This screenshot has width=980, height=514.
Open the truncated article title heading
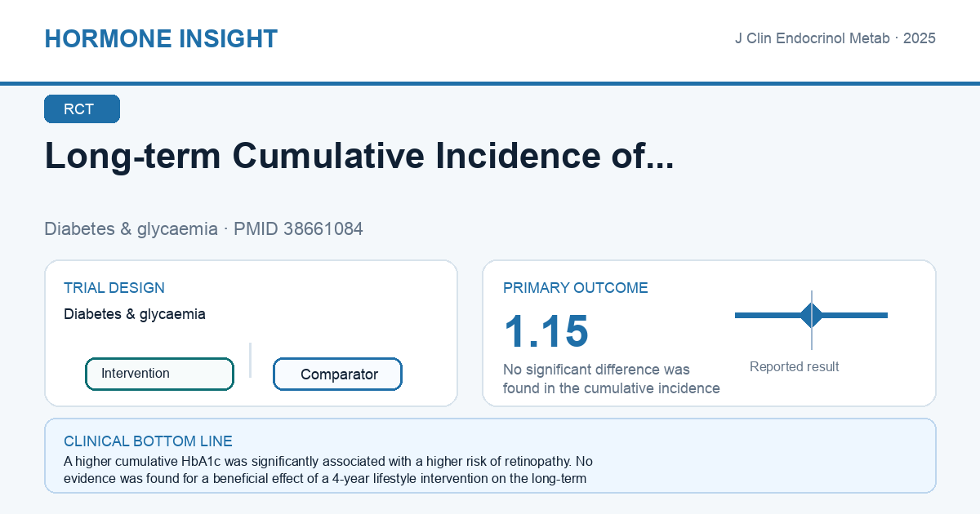coord(359,156)
